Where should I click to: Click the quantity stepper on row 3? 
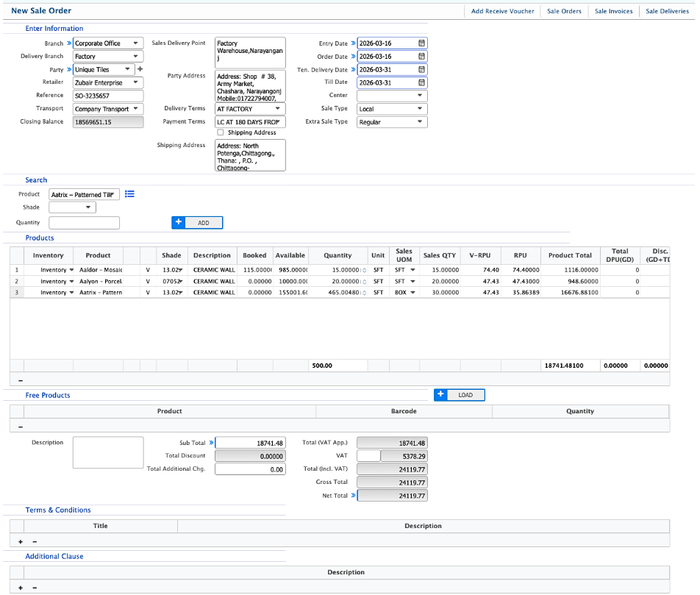point(364,293)
